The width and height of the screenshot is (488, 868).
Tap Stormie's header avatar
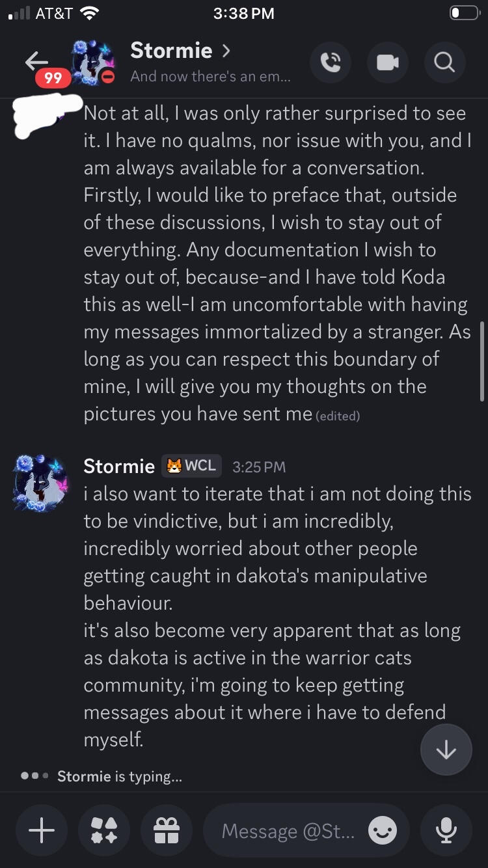tap(92, 63)
